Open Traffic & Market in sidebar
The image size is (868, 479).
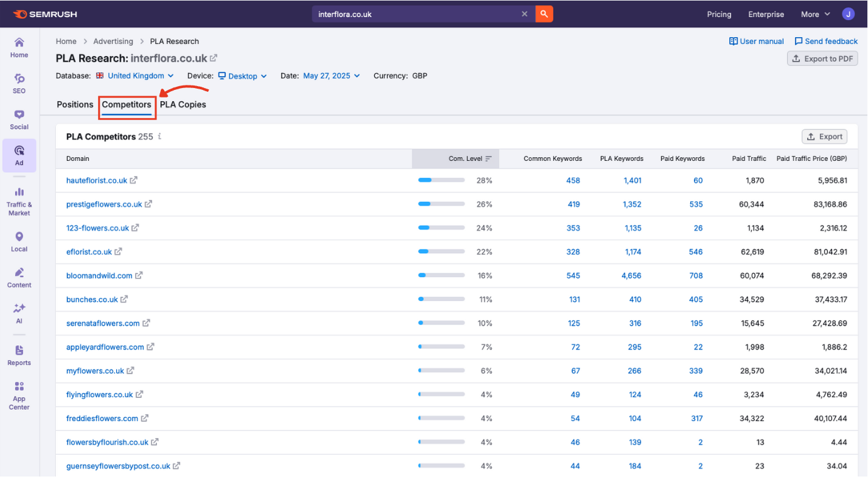point(19,201)
